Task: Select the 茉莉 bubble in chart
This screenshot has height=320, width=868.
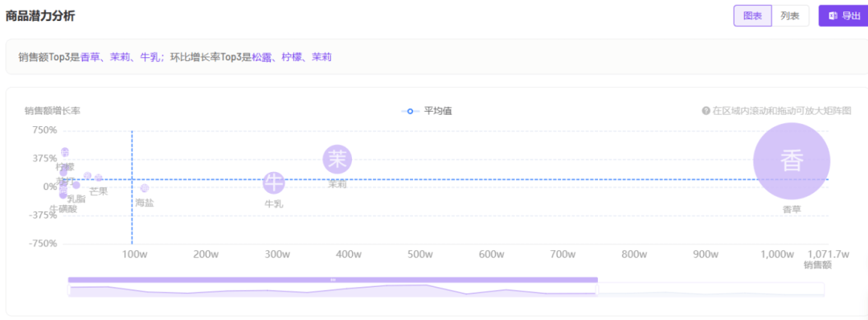Action: [x=338, y=159]
